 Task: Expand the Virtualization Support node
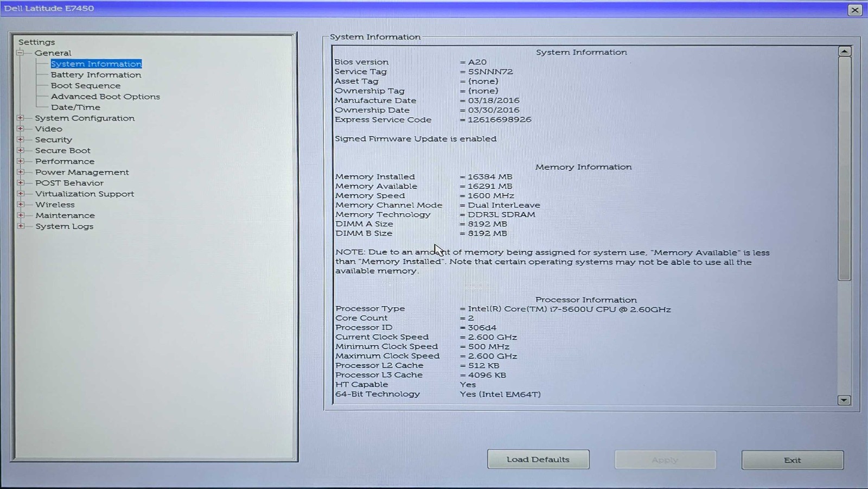click(x=20, y=194)
